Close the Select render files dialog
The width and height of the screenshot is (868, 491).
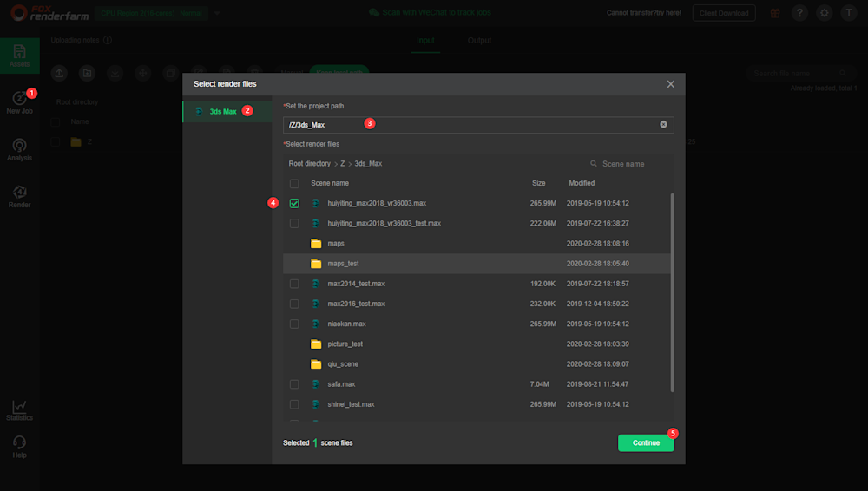tap(670, 84)
